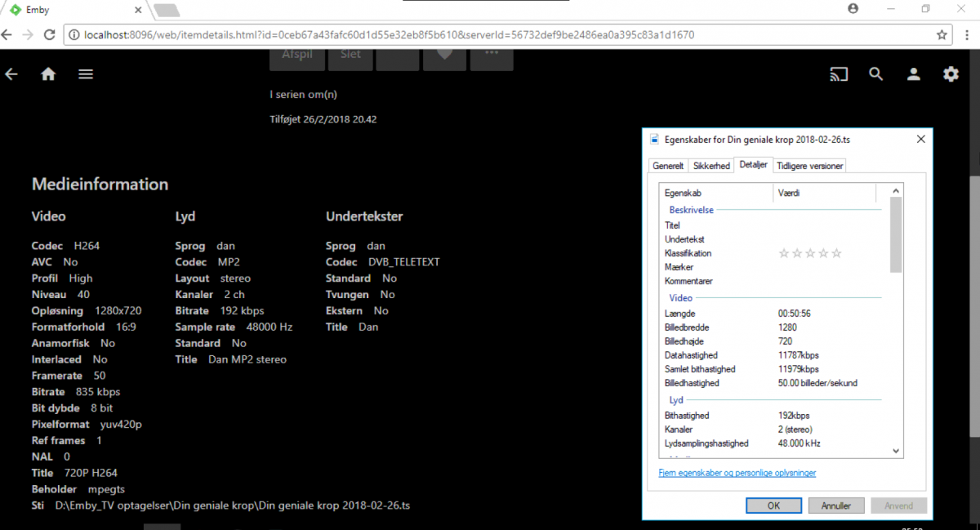Image resolution: width=980 pixels, height=530 pixels.
Task: Click the Pixelformat yuv420p text
Action: (87, 425)
